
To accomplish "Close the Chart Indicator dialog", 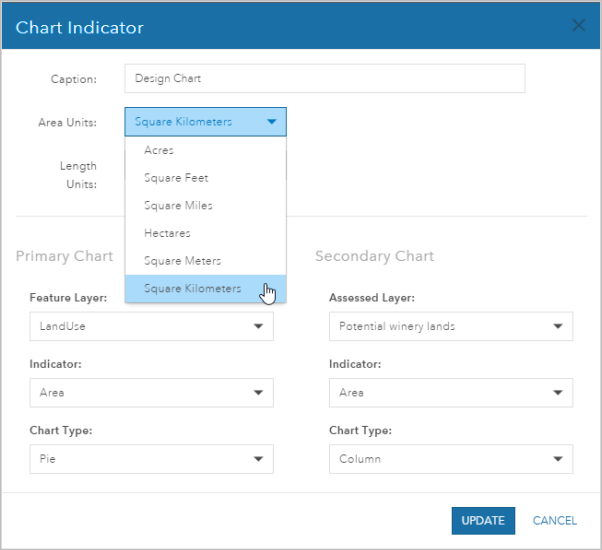I will tap(578, 26).
